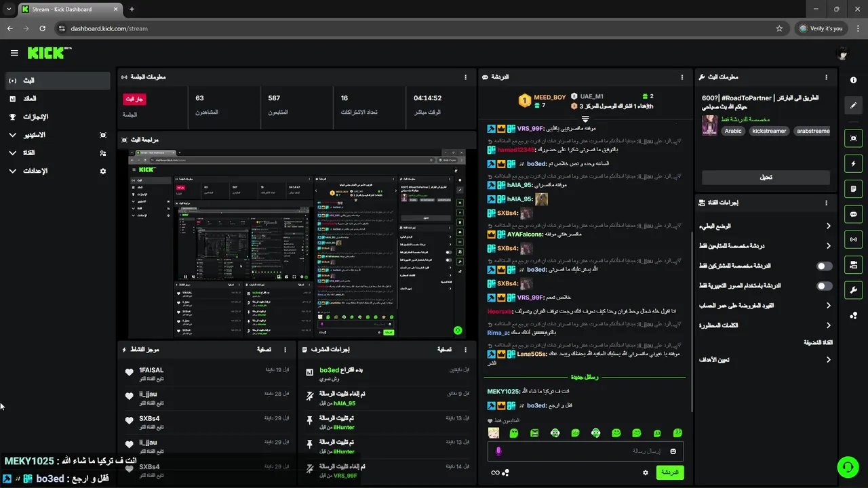This screenshot has width=868, height=488.
Task: Open the channel actions camera icon in the right rail
Action: pos(853,264)
